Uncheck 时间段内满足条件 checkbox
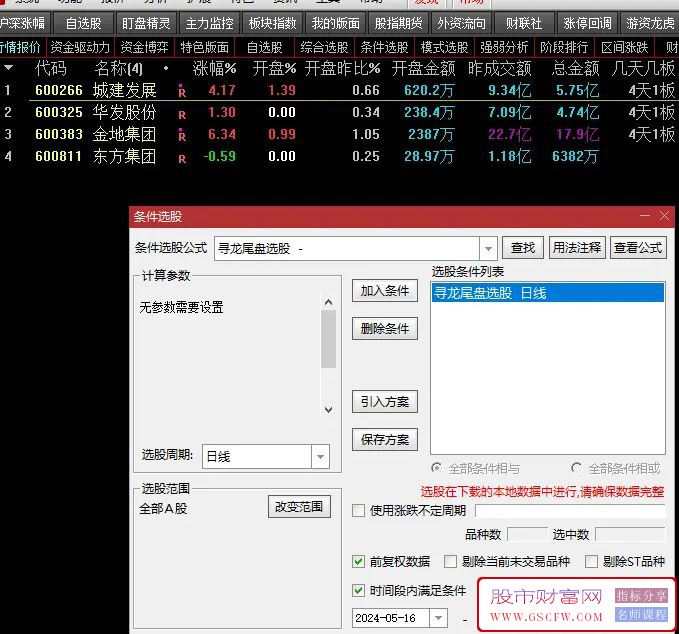This screenshot has width=679, height=634. pyautogui.click(x=358, y=590)
